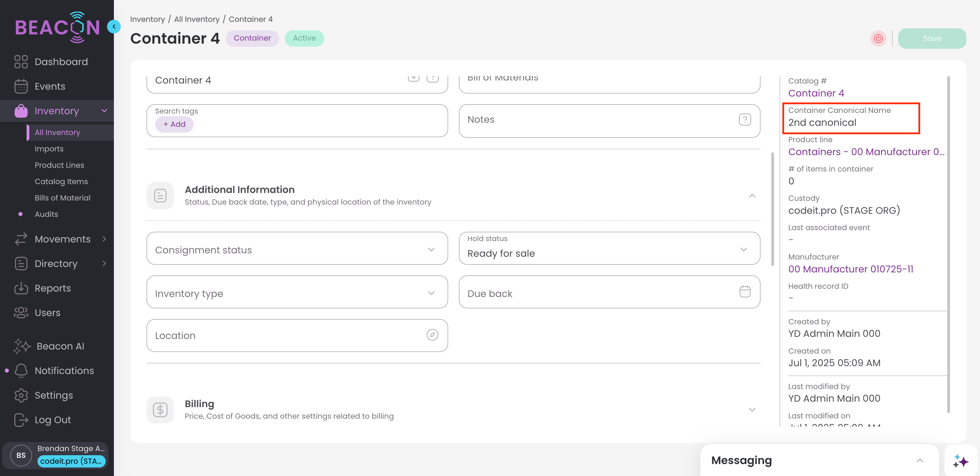The width and height of the screenshot is (980, 476).
Task: Go to Catalog Items in sidebar
Action: pyautogui.click(x=61, y=181)
